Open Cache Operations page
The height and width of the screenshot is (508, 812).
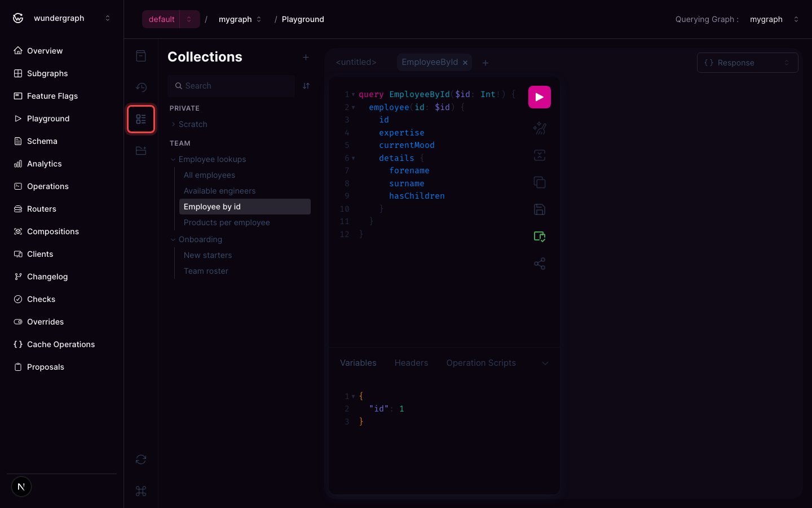(62, 344)
